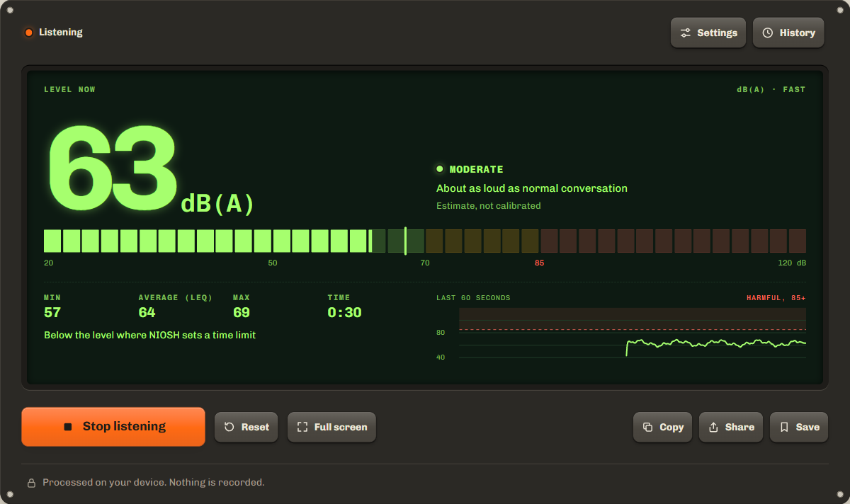Click the Full screen corners icon

302,427
